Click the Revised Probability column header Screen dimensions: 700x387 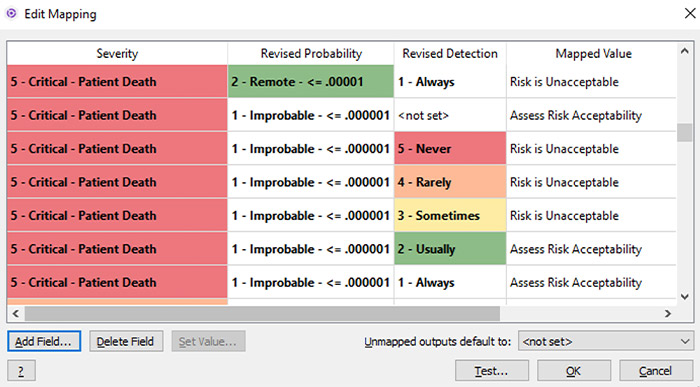(x=311, y=54)
